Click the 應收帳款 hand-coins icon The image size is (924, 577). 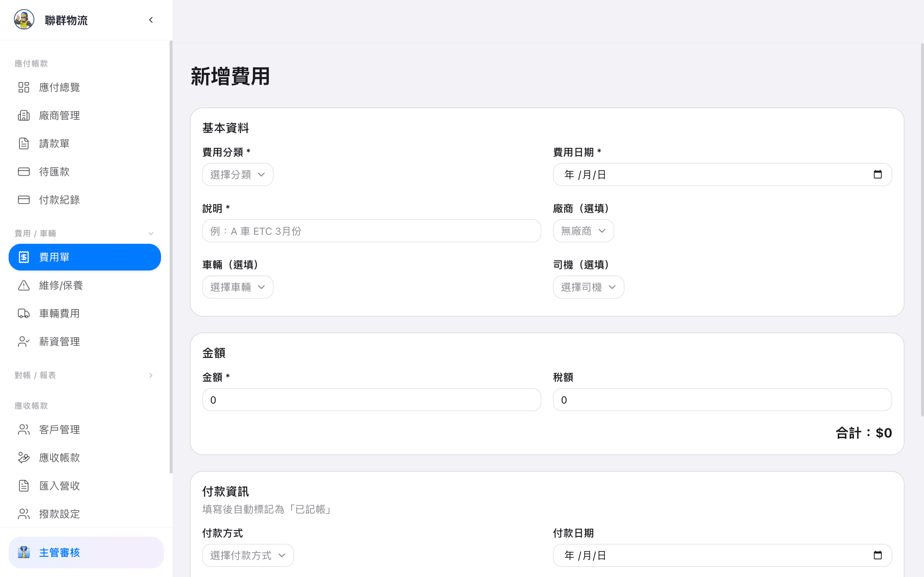[24, 458]
